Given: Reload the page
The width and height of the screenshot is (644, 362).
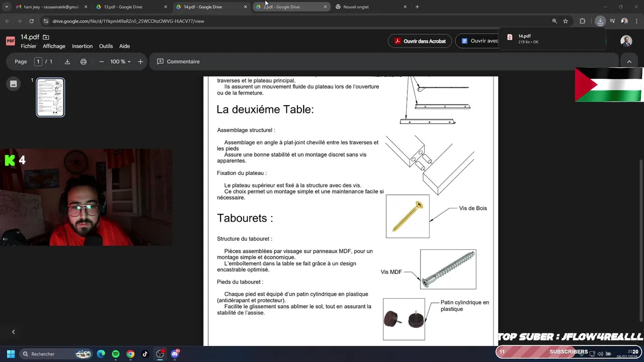Looking at the screenshot, I should (31, 21).
